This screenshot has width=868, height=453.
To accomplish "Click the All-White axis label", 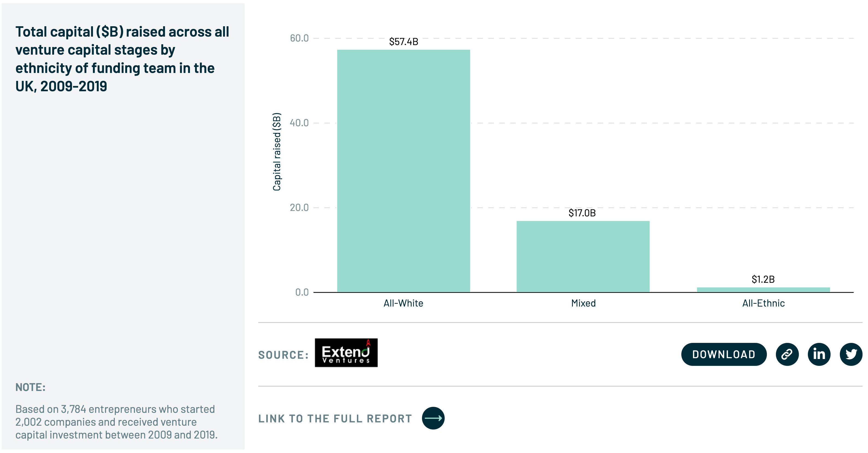I will [x=403, y=303].
